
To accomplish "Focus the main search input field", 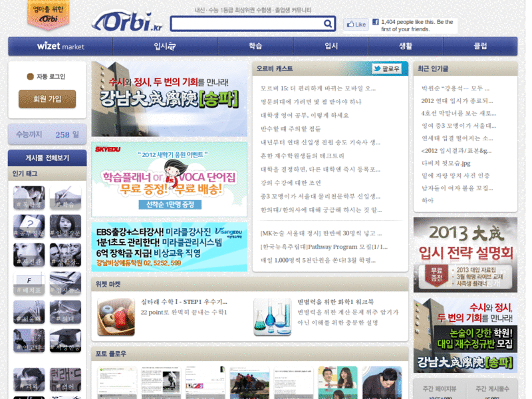I will (247, 24).
